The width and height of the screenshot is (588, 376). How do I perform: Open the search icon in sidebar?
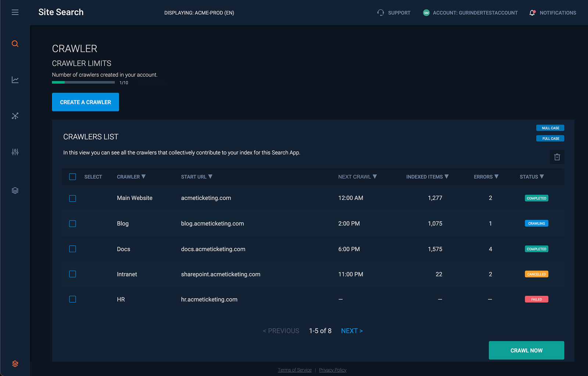(x=15, y=44)
